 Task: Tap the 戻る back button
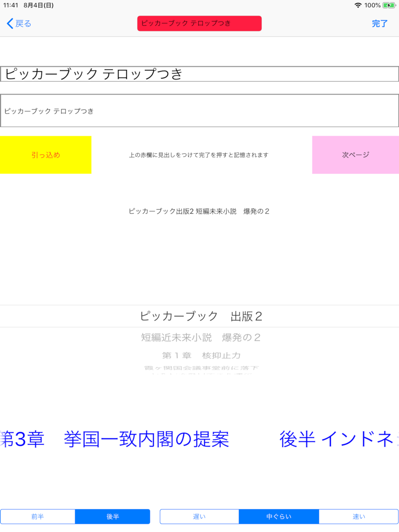[19, 24]
